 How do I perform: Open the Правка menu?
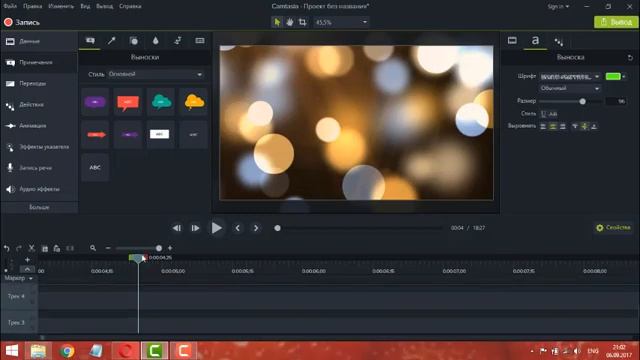click(33, 6)
